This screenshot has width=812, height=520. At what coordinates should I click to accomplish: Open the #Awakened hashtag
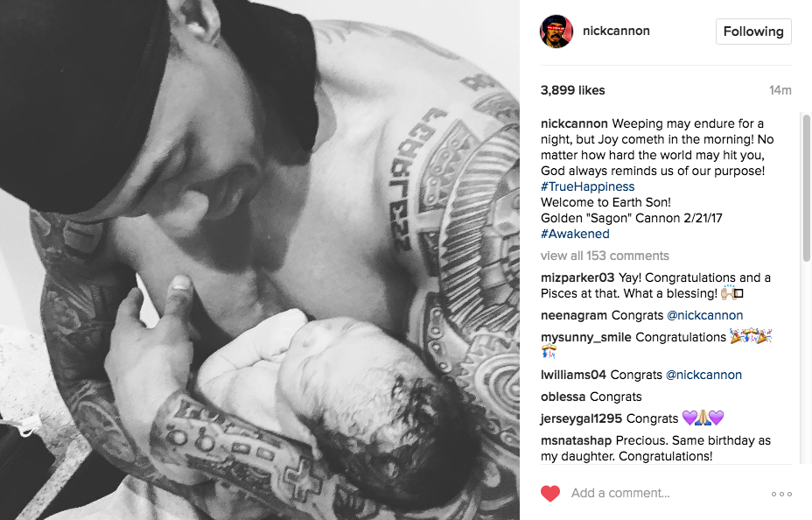point(576,234)
